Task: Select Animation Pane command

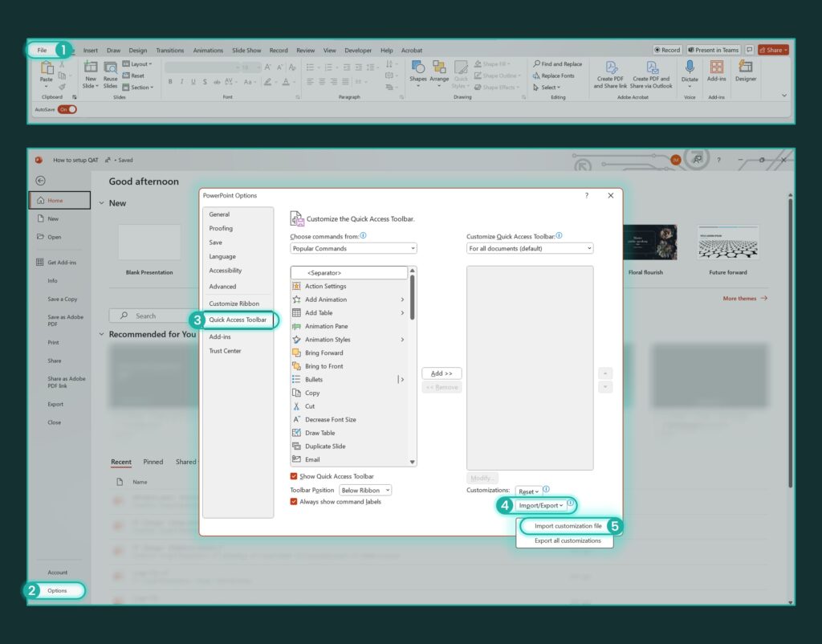Action: (348, 326)
